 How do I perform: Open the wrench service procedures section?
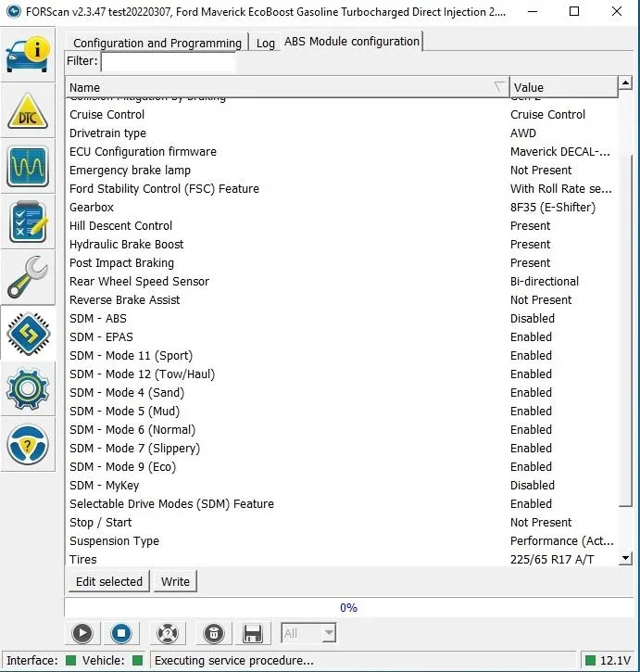pyautogui.click(x=28, y=277)
